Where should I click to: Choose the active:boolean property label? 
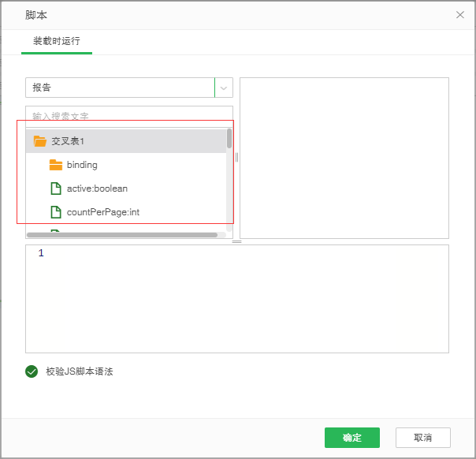pos(97,188)
